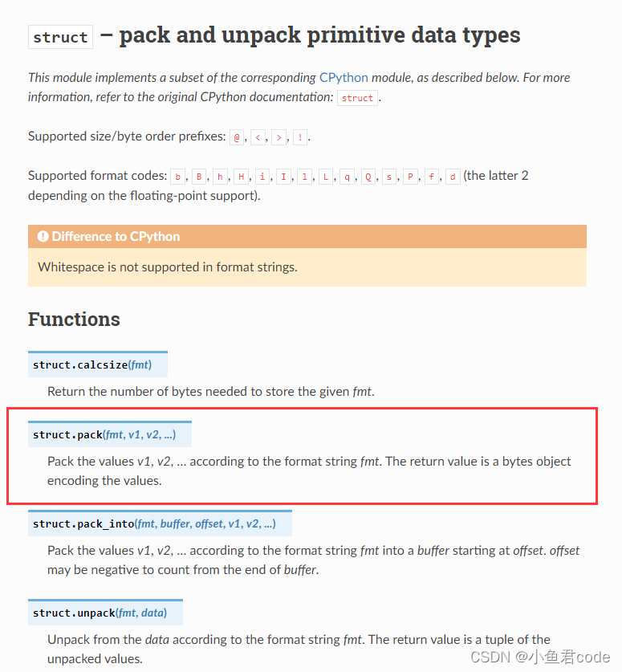Open the CPython glossary link

(x=344, y=78)
